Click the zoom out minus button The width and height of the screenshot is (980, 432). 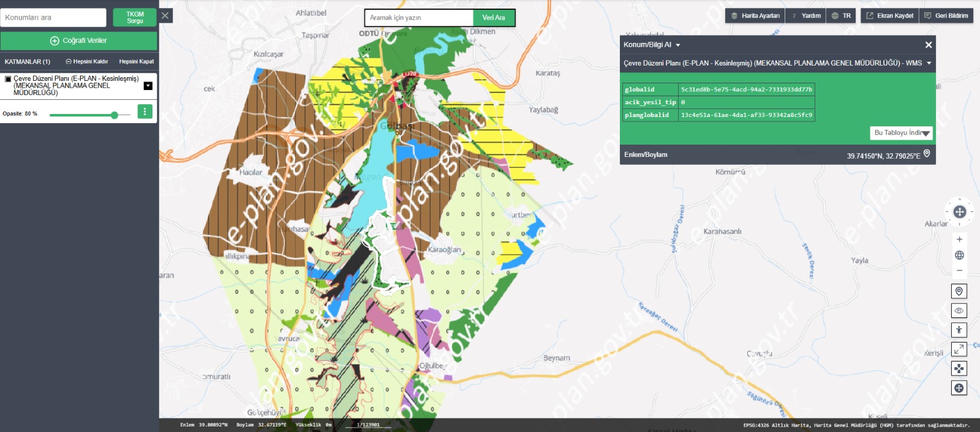[959, 270]
